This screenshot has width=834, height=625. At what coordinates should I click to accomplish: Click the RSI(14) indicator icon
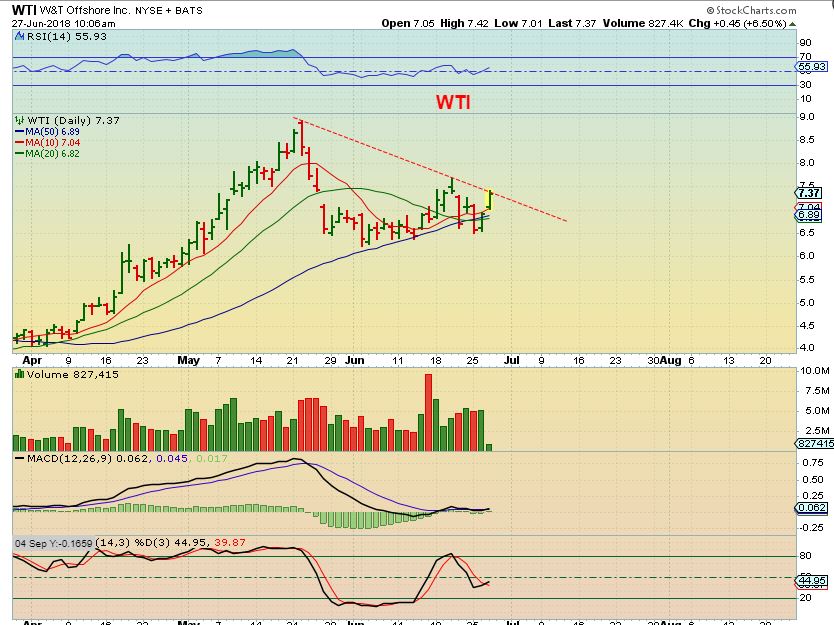point(19,37)
